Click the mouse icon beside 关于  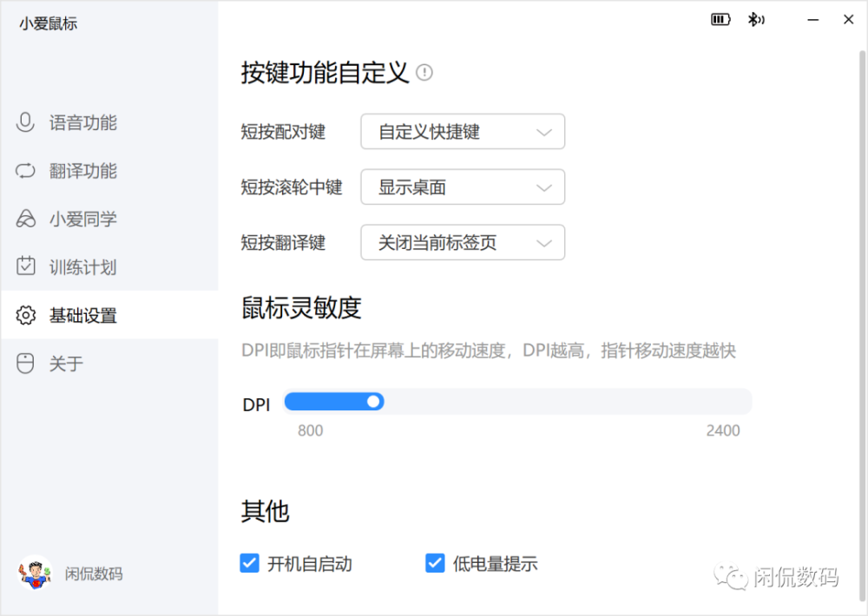click(25, 364)
